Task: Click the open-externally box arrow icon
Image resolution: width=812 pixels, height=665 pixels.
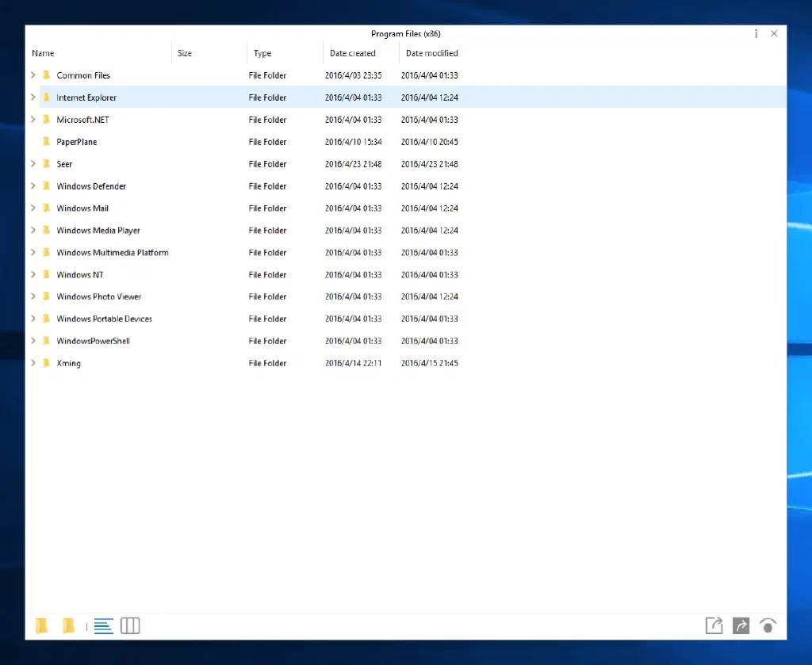Action: pos(714,625)
